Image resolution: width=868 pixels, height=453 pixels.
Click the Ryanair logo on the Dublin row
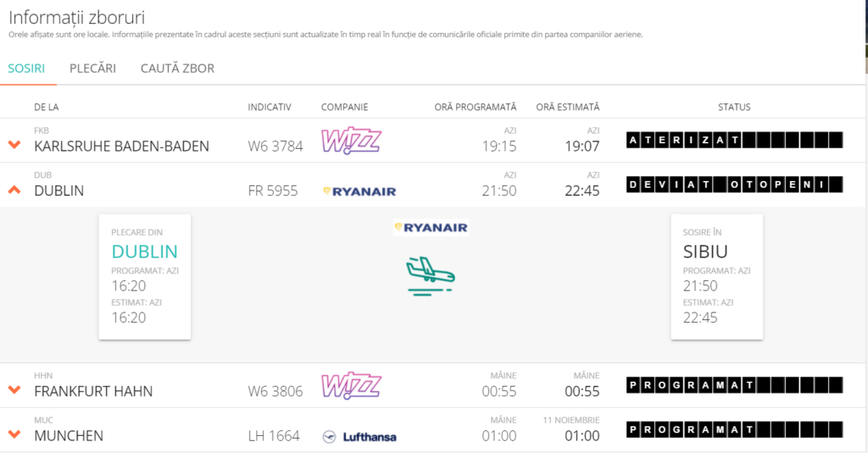coord(359,191)
